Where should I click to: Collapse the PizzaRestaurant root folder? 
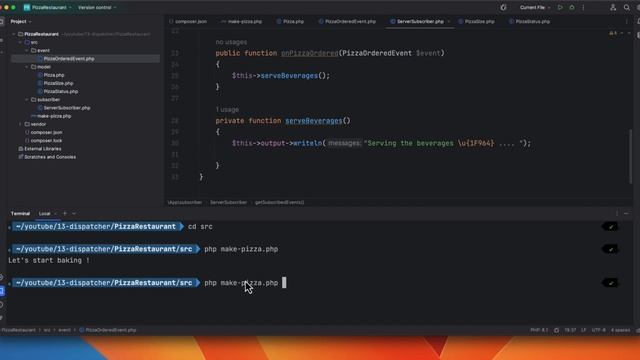click(14, 34)
